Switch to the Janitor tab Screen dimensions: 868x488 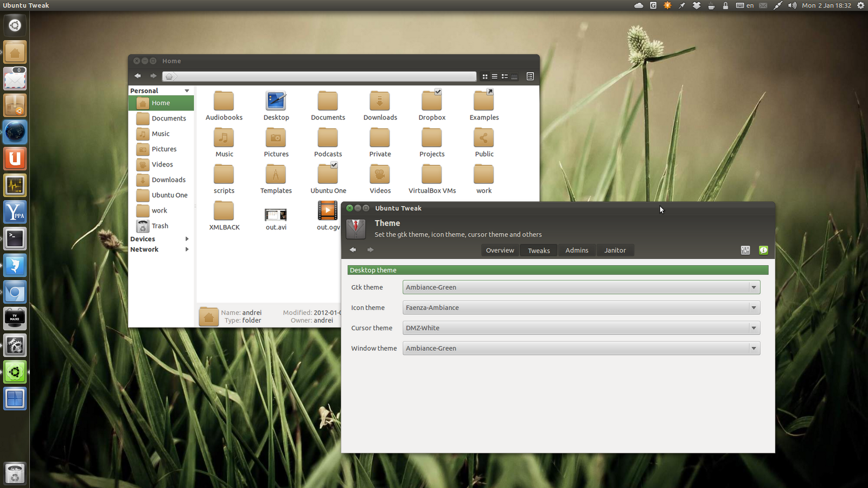615,250
